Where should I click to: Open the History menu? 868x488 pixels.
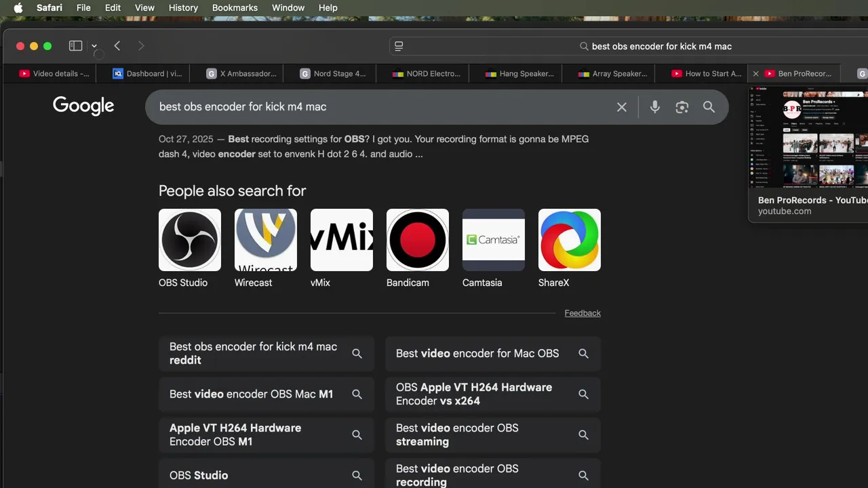[x=183, y=8]
